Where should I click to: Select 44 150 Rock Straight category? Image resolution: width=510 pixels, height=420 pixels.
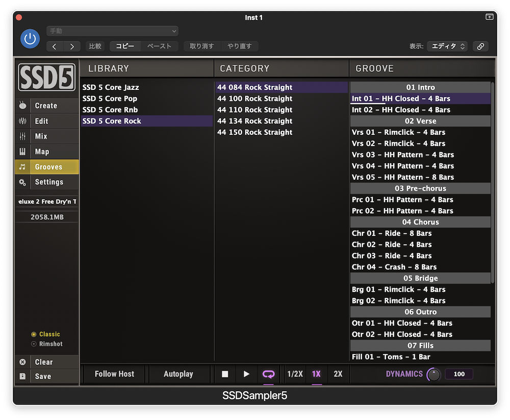point(282,132)
